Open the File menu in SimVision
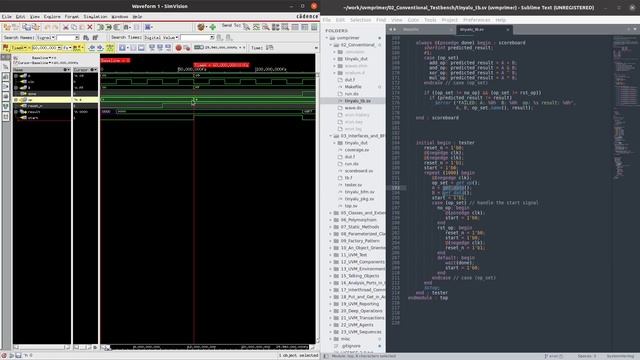The height and width of the screenshot is (360, 640). pos(7,17)
